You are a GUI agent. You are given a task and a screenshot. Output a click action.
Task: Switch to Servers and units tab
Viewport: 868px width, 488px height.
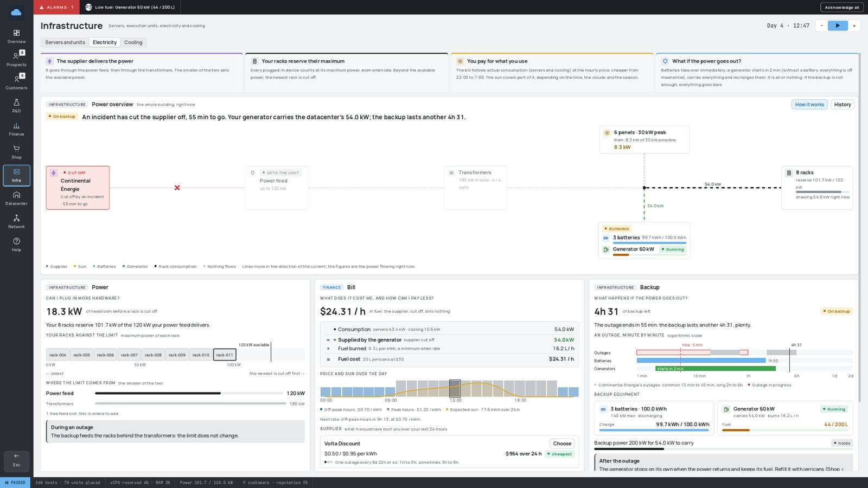tap(65, 42)
